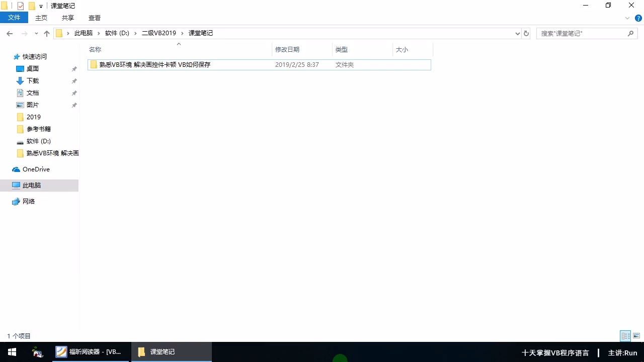Open the Windows Start menu
The width and height of the screenshot is (644, 362).
[12, 351]
